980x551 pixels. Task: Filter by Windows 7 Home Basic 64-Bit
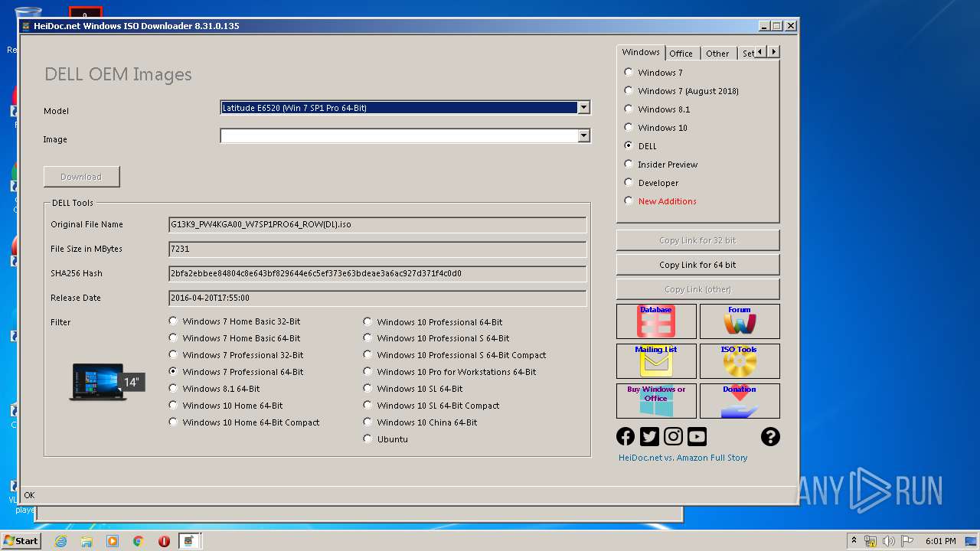[235, 338]
